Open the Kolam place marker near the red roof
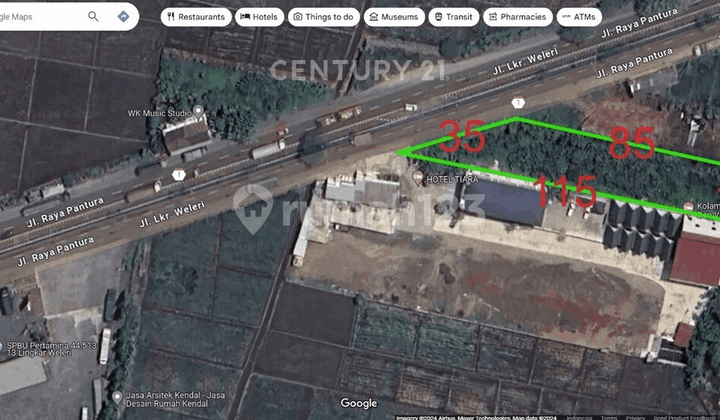The height and width of the screenshot is (420, 720). [688, 207]
